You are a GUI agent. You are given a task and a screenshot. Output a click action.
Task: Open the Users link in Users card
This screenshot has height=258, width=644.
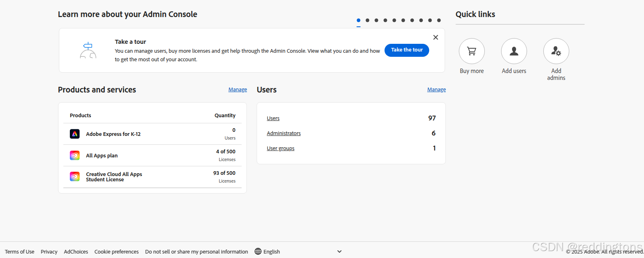[273, 118]
